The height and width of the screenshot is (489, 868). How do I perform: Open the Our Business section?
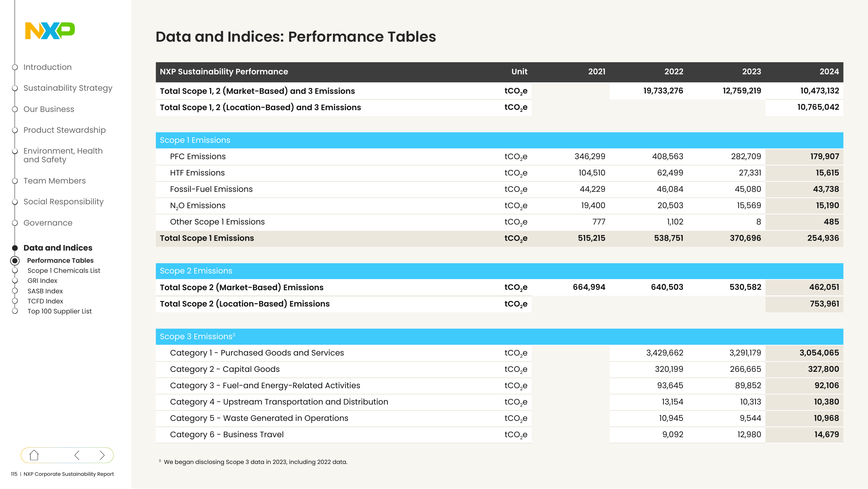pos(49,109)
